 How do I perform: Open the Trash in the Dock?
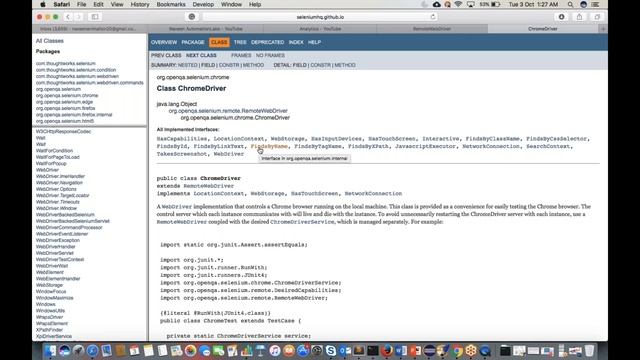pos(589,351)
